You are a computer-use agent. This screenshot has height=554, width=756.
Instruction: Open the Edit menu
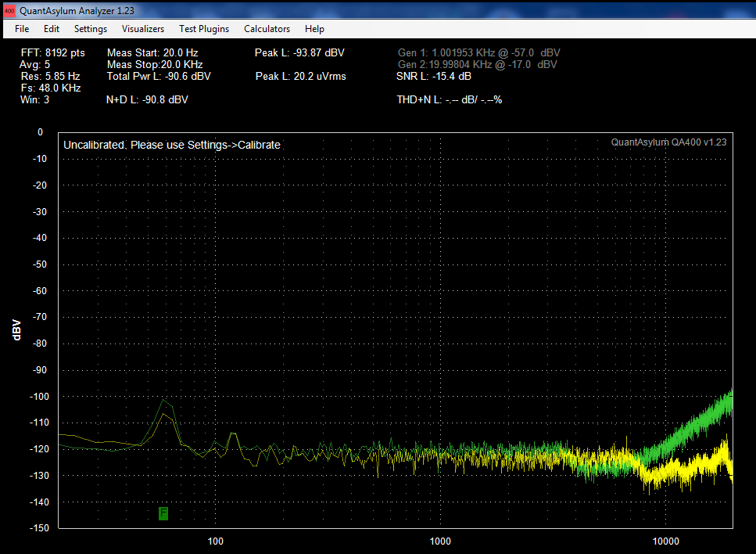(x=52, y=29)
